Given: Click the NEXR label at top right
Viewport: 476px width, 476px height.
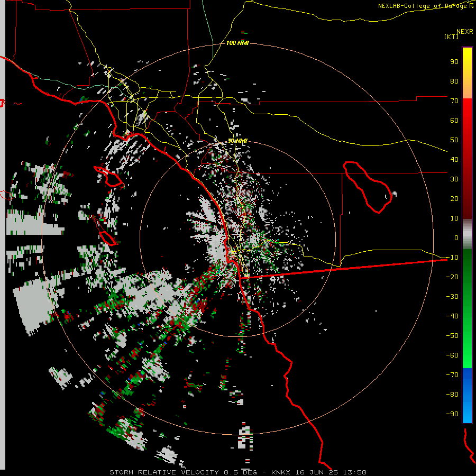Looking at the screenshot, I should click(465, 32).
